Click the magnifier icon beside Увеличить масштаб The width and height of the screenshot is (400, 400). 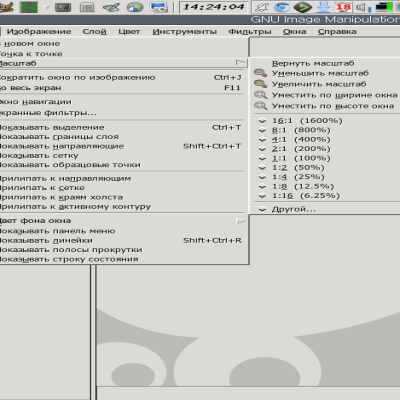coord(260,84)
